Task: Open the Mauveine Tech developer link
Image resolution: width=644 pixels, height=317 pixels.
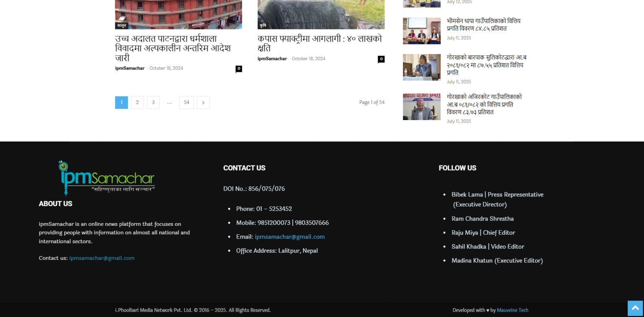Action: click(512, 310)
